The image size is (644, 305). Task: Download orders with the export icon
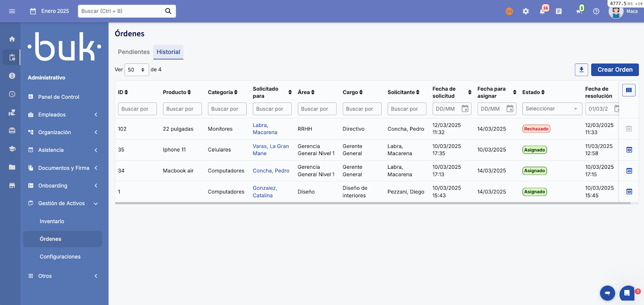[x=581, y=70]
